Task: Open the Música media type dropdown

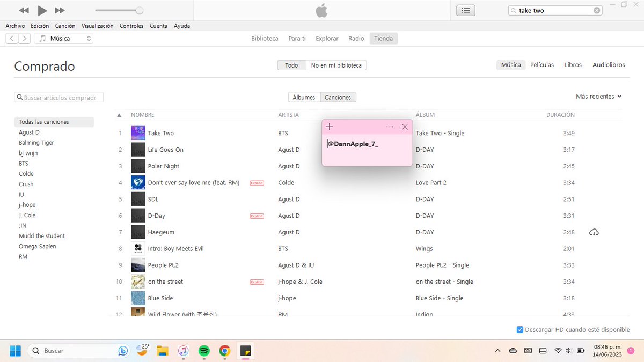Action: coord(64,39)
